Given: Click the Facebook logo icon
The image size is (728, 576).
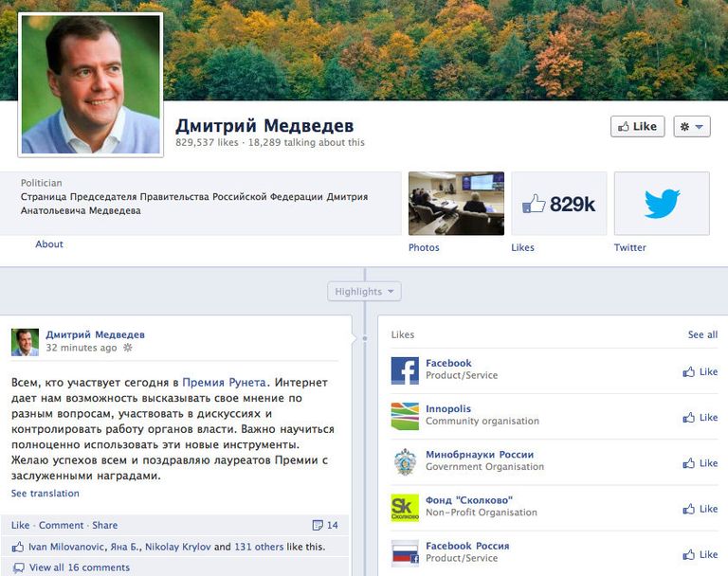Looking at the screenshot, I should coord(405,370).
